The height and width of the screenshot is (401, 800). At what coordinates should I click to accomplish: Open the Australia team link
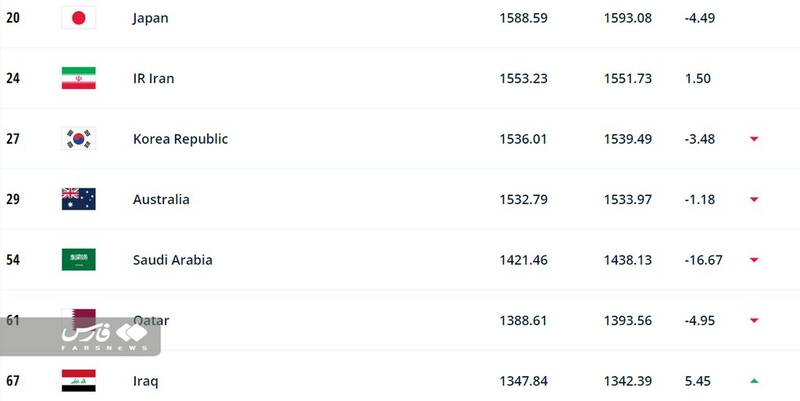pyautogui.click(x=161, y=199)
